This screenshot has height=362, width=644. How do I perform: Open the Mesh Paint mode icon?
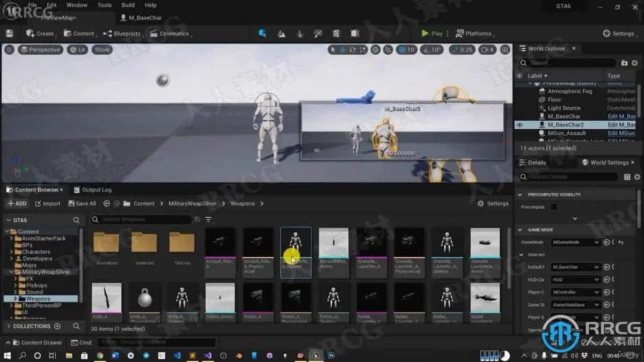tap(318, 33)
